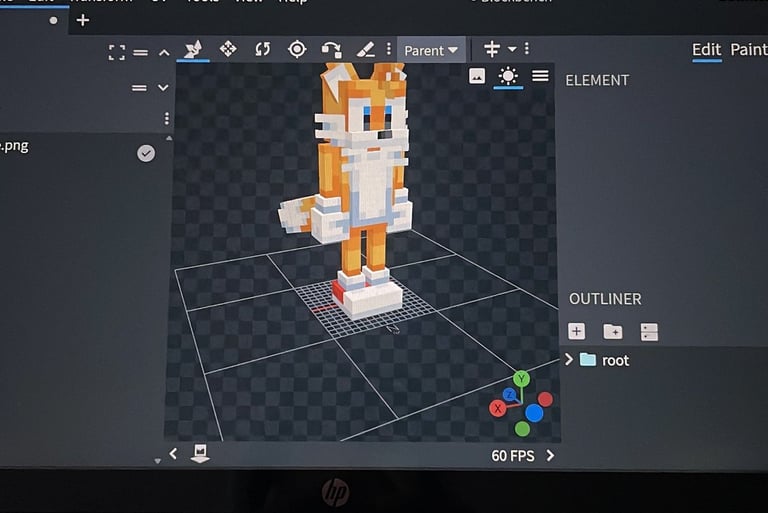Click the 60 FPS counter
This screenshot has height=513, width=768.
click(x=513, y=456)
